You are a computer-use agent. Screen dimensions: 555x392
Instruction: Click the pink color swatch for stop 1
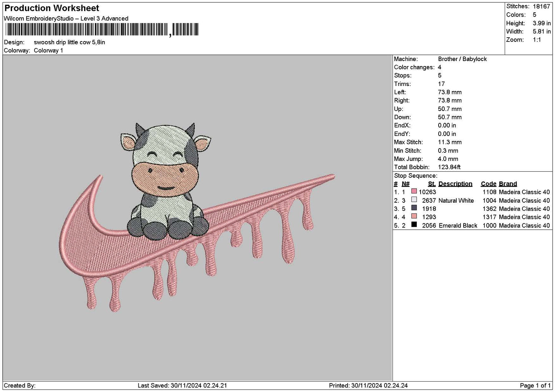(x=414, y=191)
